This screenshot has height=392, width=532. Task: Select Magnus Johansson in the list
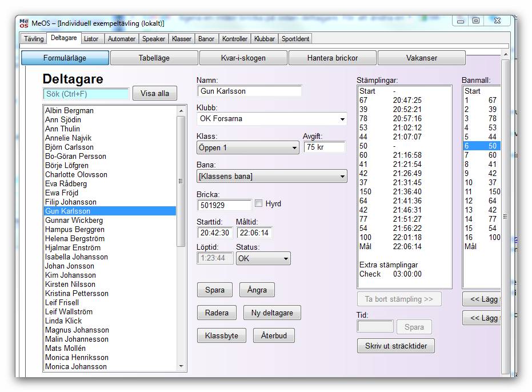click(110, 330)
